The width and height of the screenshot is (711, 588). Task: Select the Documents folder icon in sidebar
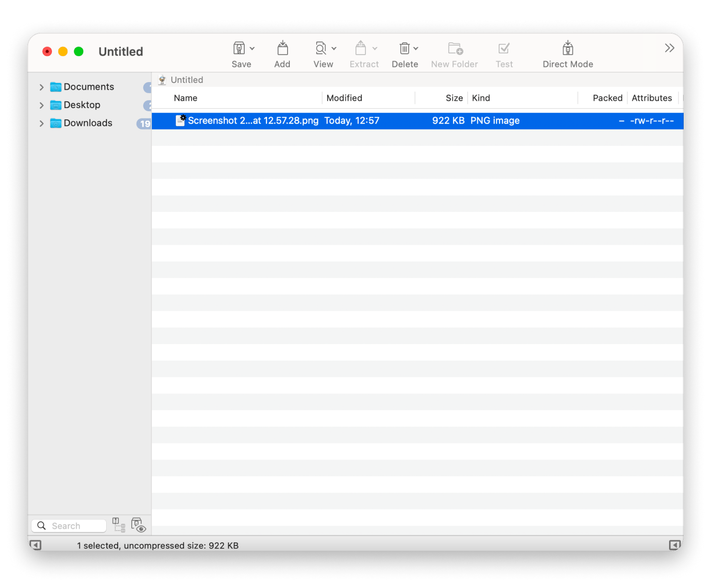tap(55, 87)
